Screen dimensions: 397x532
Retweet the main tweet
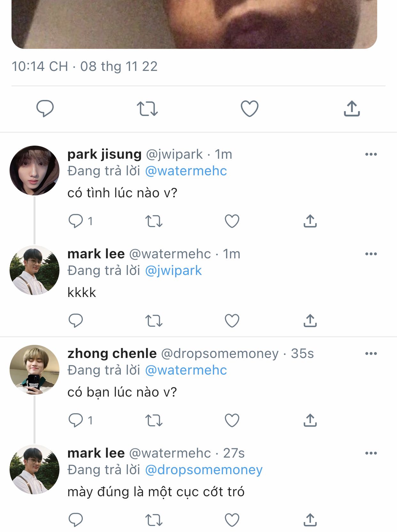coord(147,109)
